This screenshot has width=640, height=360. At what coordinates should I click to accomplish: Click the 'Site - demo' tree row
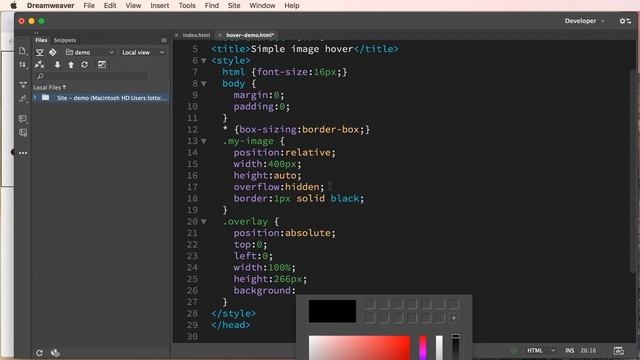click(101, 98)
